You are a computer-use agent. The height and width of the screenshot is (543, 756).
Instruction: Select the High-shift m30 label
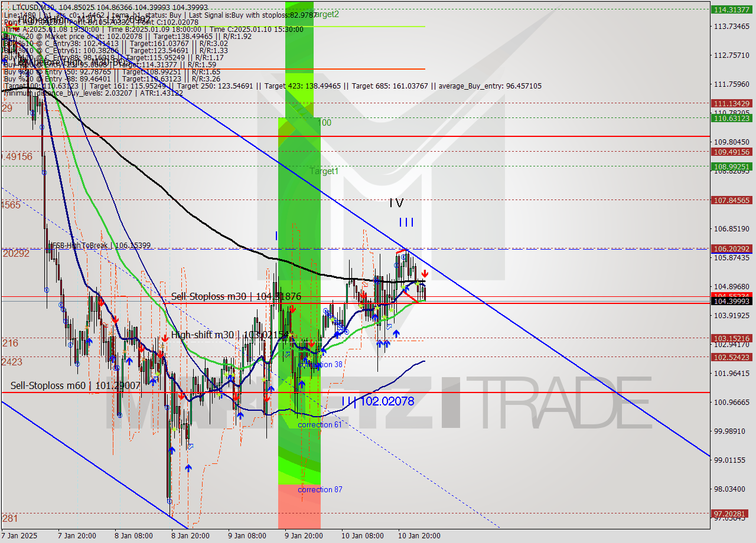pos(229,335)
